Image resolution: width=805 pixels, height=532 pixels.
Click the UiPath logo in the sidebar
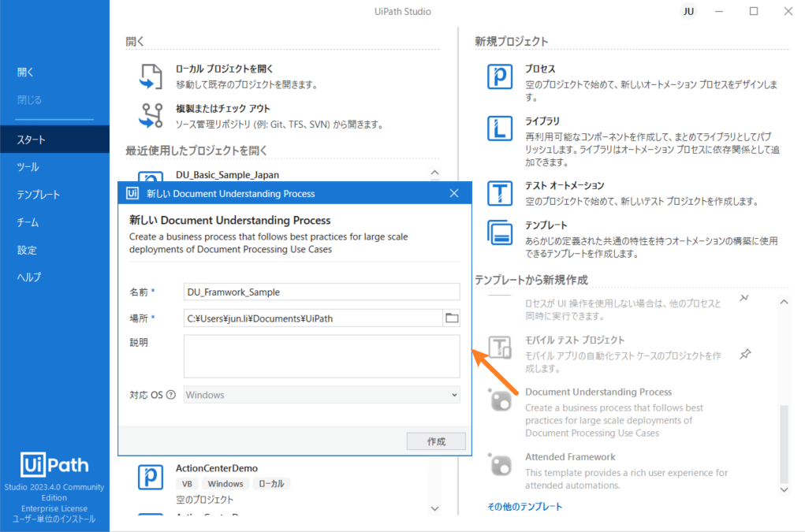(54, 464)
